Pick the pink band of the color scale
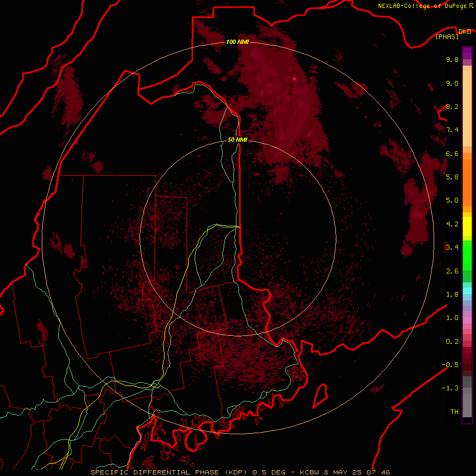The height and width of the screenshot is (476, 476). coord(467,321)
